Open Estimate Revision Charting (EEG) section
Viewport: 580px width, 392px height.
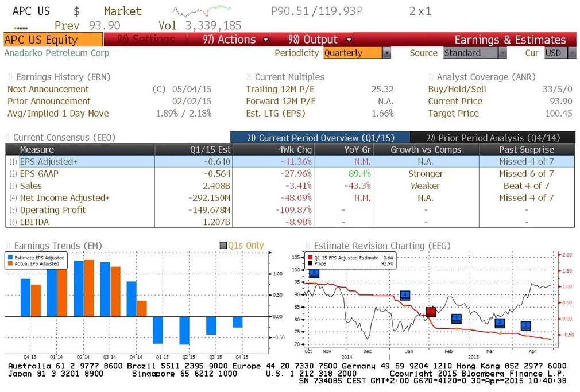tap(378, 246)
